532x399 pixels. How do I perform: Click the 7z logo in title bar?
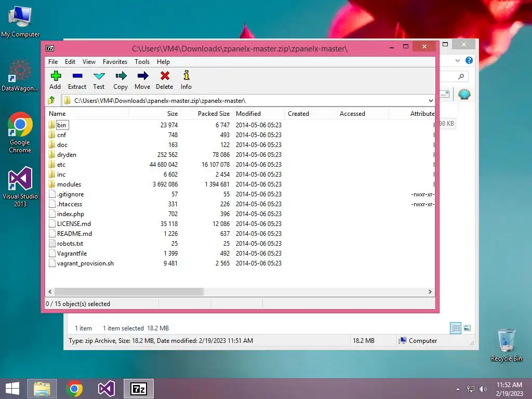pyautogui.click(x=50, y=48)
